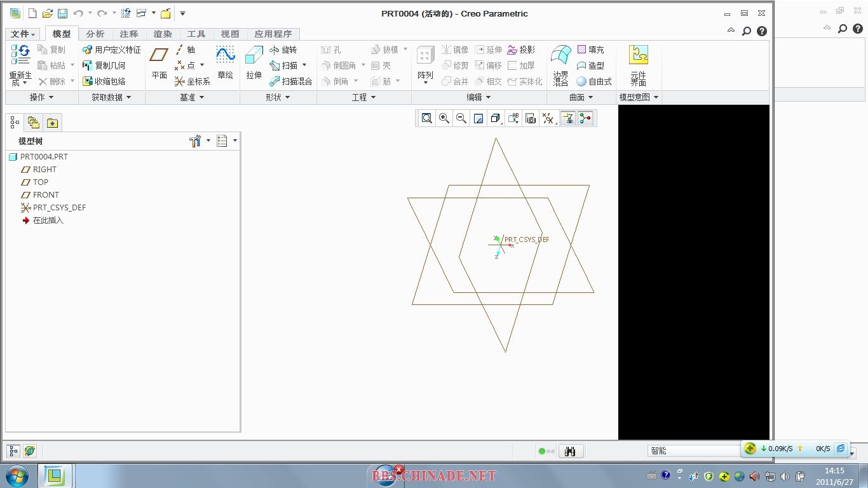Image resolution: width=868 pixels, height=488 pixels.
Task: Open datum display filters in view toolbar
Action: click(548, 118)
